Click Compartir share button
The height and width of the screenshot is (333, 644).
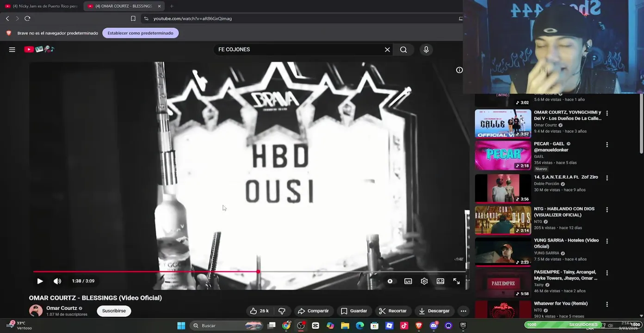click(313, 311)
